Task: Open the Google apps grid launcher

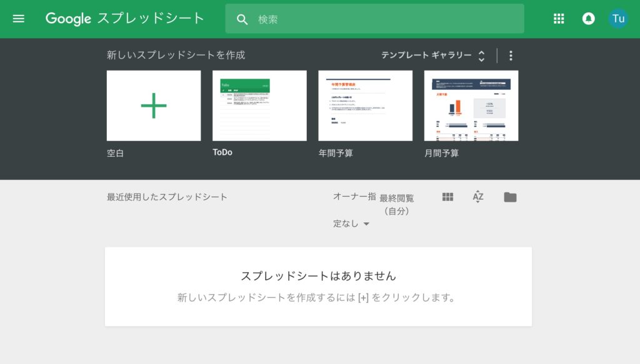Action: click(x=559, y=19)
